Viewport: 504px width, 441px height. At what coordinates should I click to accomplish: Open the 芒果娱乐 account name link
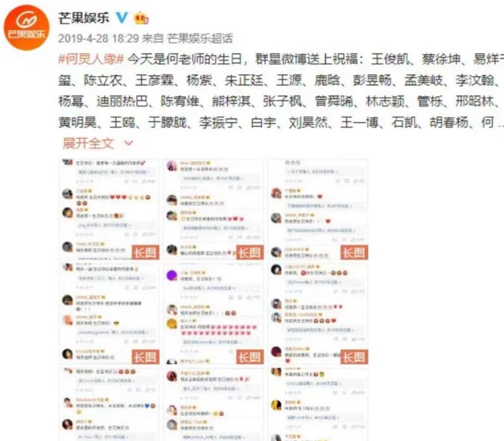point(84,18)
